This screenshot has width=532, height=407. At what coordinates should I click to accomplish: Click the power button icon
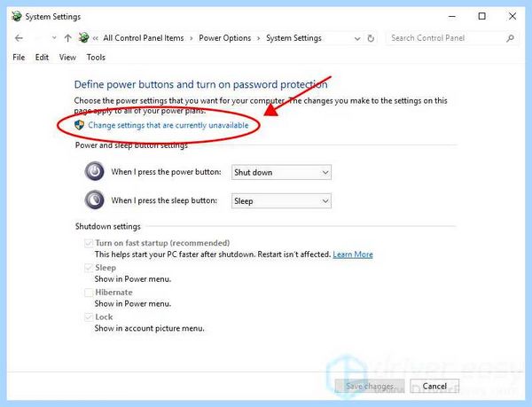94,171
